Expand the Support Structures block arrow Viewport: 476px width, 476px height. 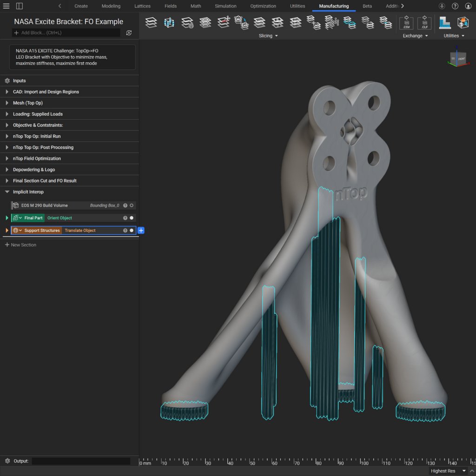click(x=7, y=231)
